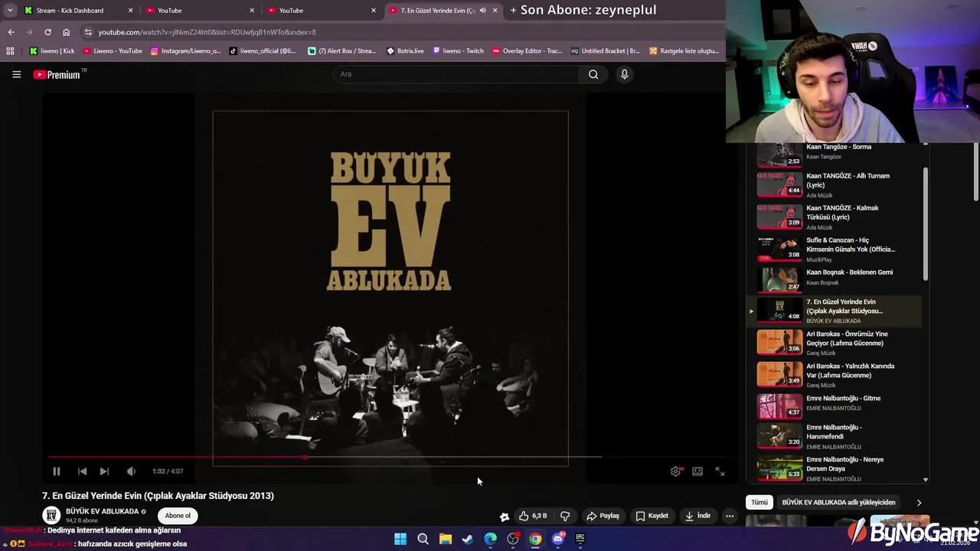Like the video (6,3 B)

click(x=533, y=516)
